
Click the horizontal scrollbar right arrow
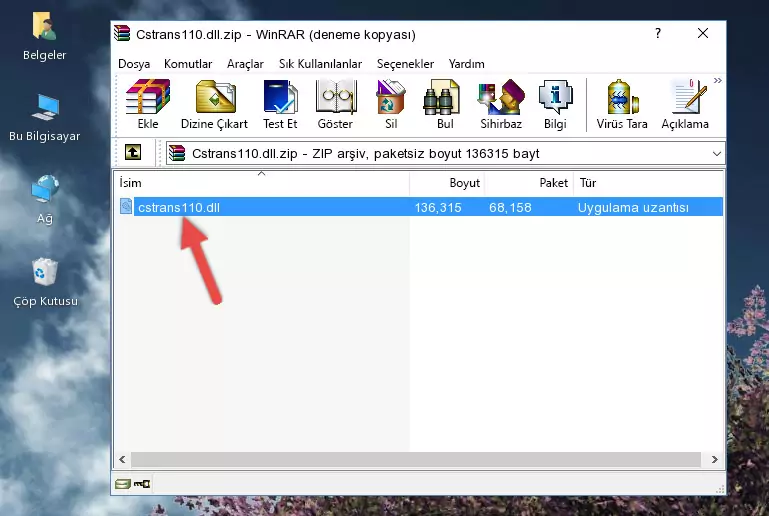coord(715,459)
